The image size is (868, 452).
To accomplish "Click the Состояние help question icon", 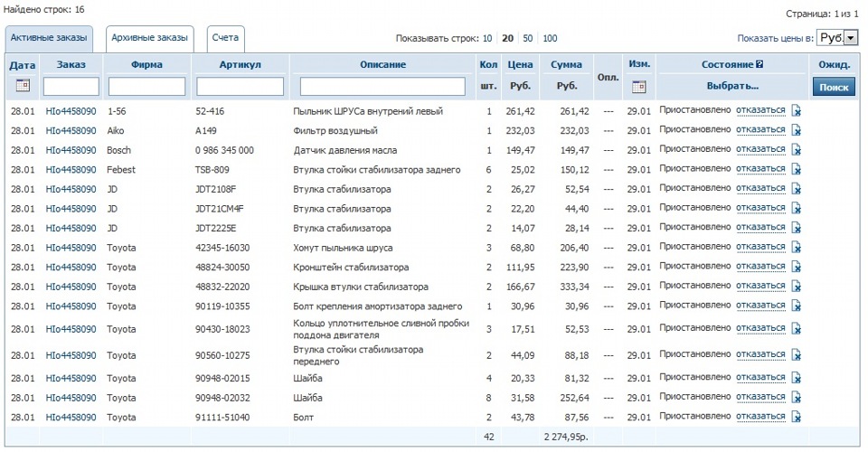I will 759,65.
